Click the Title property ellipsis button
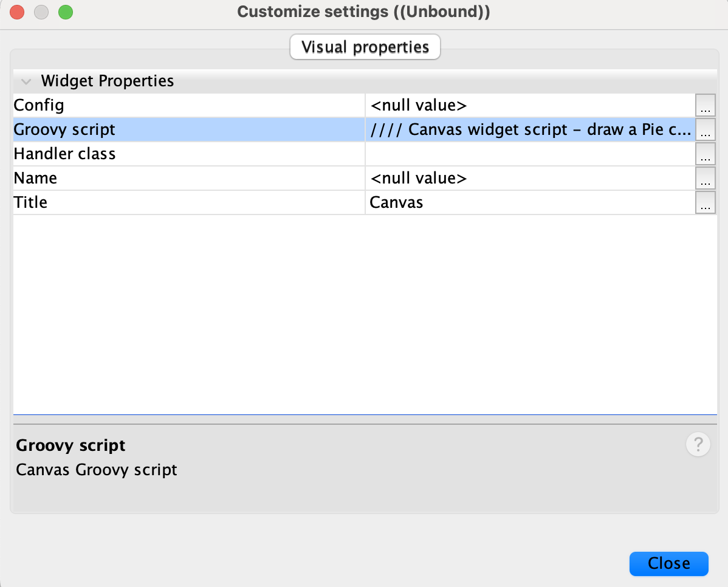Viewport: 728px width, 587px height. pos(705,202)
